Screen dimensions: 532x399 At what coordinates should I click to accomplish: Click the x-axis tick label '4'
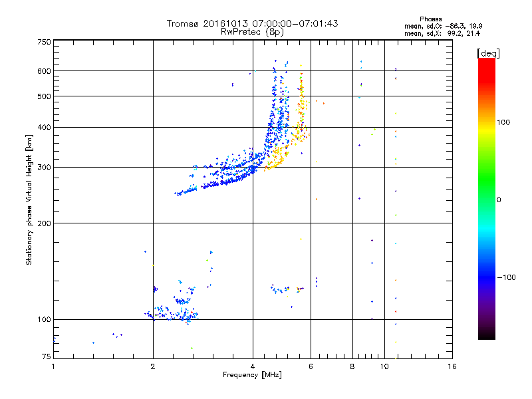253,366
